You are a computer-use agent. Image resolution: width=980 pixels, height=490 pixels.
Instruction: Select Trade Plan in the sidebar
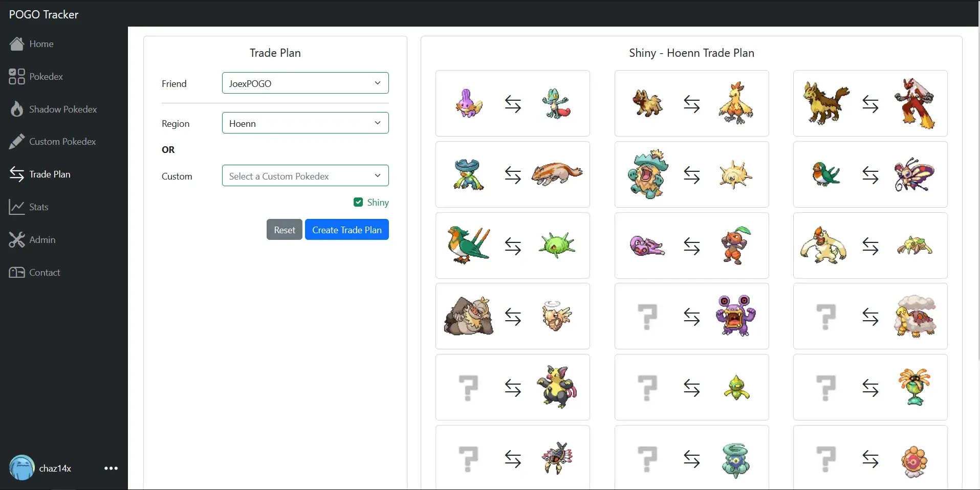coord(50,174)
